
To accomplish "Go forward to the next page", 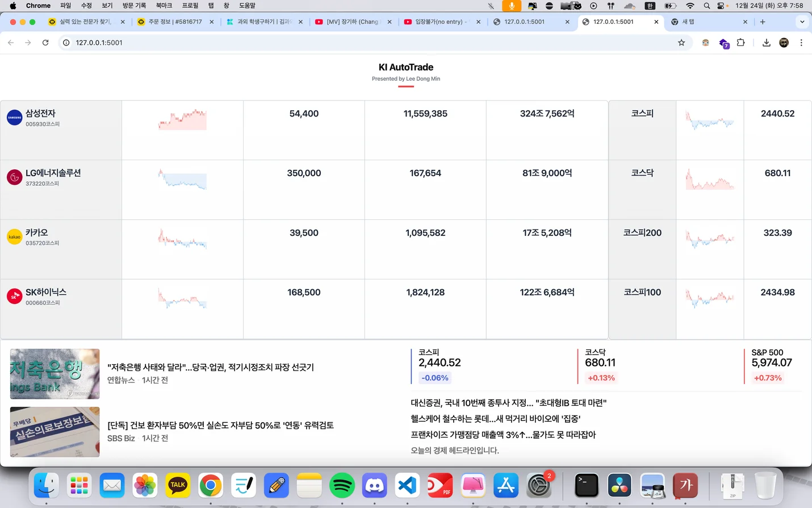I will (x=28, y=43).
